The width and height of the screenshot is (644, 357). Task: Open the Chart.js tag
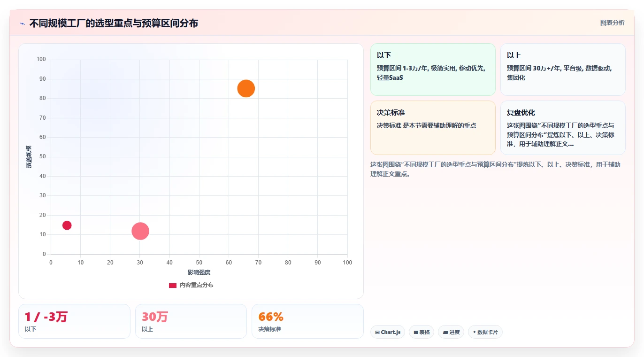pyautogui.click(x=388, y=332)
